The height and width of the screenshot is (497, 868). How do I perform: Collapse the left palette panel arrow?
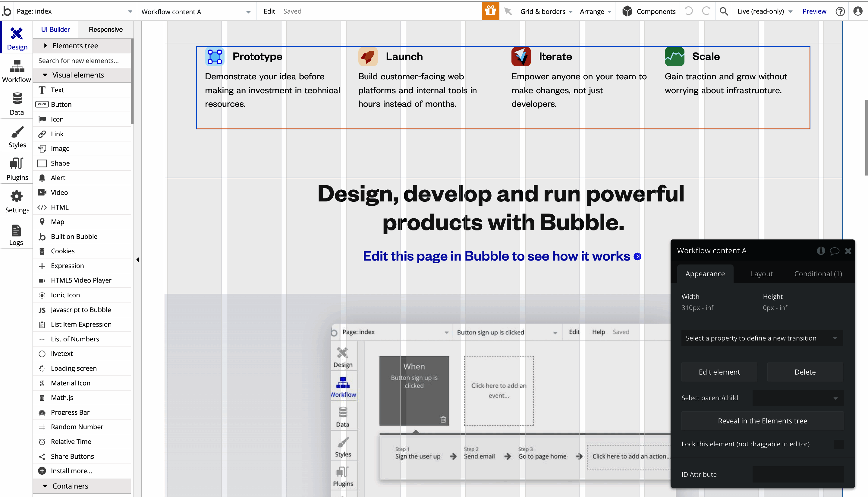pos(137,260)
